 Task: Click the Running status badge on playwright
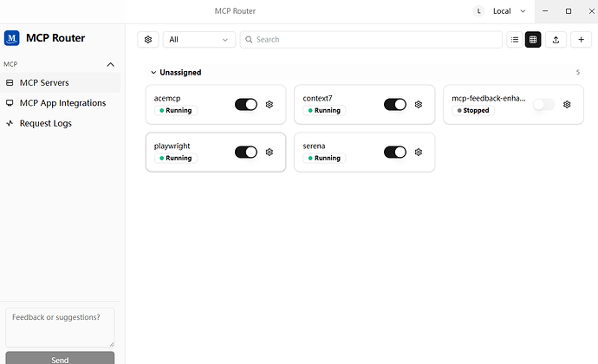[176, 158]
